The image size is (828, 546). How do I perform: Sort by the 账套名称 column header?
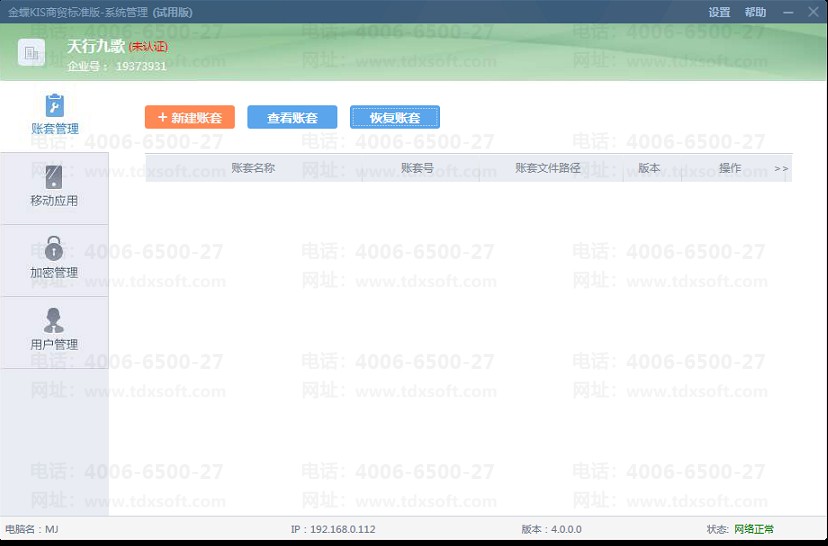(253, 168)
